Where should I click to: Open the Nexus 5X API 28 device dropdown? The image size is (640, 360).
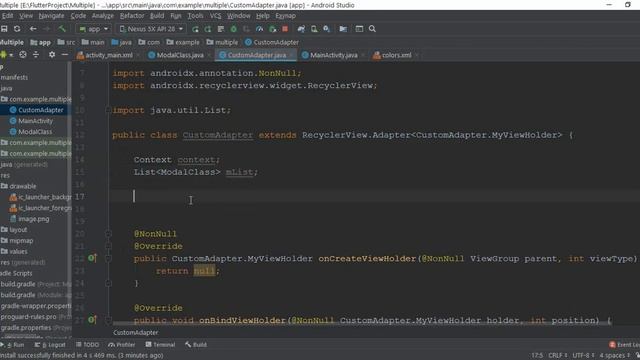pyautogui.click(x=151, y=29)
